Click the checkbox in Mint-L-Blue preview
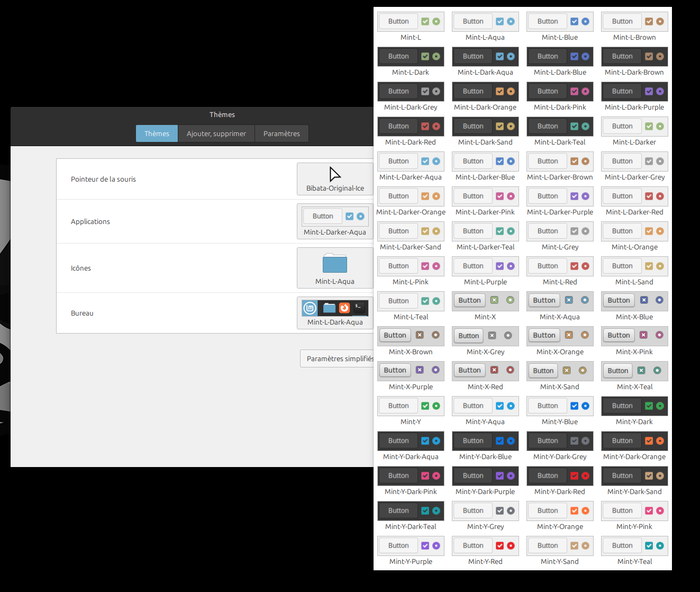The height and width of the screenshot is (592, 700). pos(574,22)
